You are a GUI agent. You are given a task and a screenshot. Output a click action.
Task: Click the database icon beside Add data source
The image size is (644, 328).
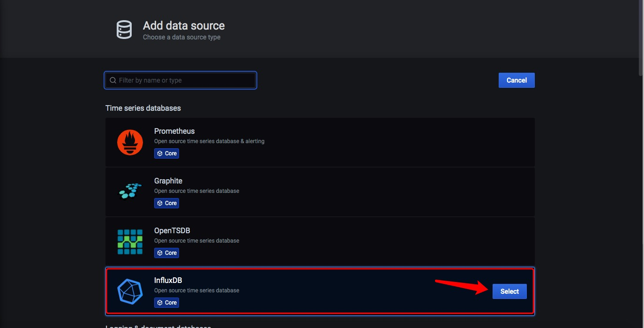coord(124,29)
